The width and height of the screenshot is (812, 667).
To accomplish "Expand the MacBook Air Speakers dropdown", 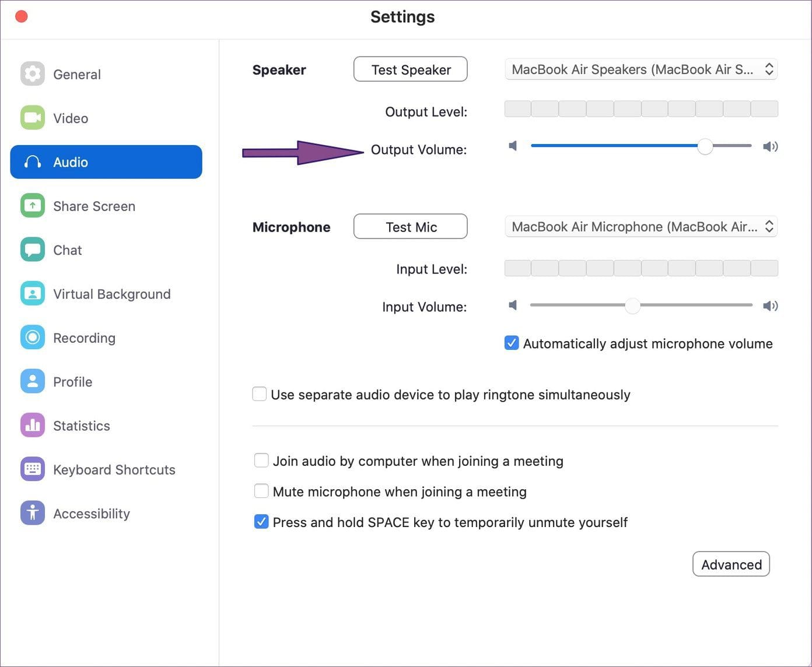I will pos(641,69).
